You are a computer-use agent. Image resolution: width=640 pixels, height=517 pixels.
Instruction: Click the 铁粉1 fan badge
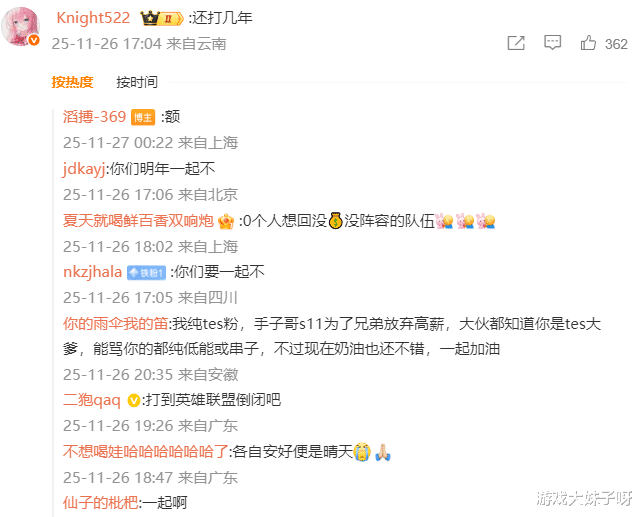146,273
